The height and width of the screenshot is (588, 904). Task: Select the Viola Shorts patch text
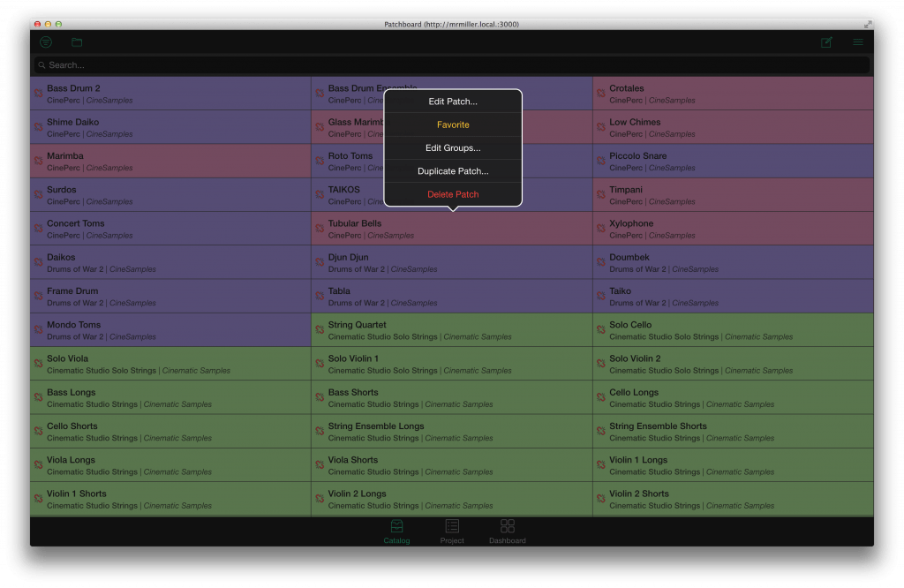pyautogui.click(x=353, y=460)
